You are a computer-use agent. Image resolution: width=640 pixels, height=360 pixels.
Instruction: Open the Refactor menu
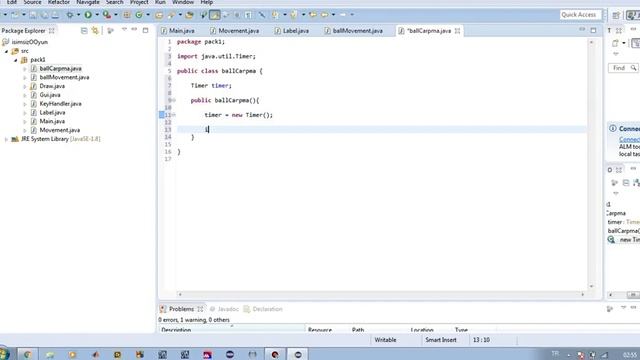pyautogui.click(x=59, y=2)
